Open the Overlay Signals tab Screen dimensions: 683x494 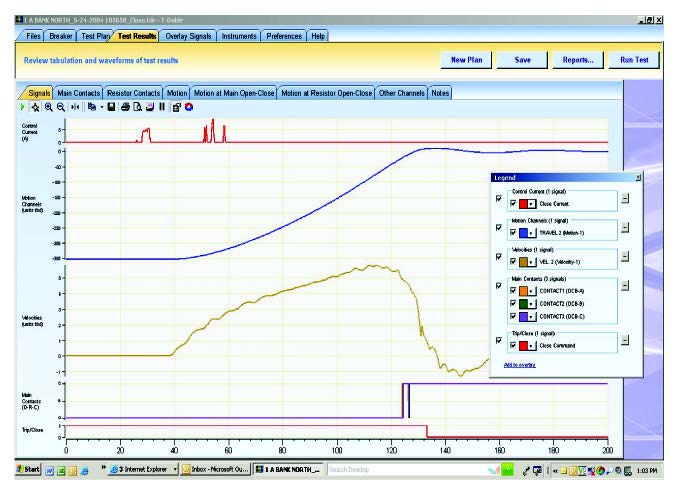189,36
